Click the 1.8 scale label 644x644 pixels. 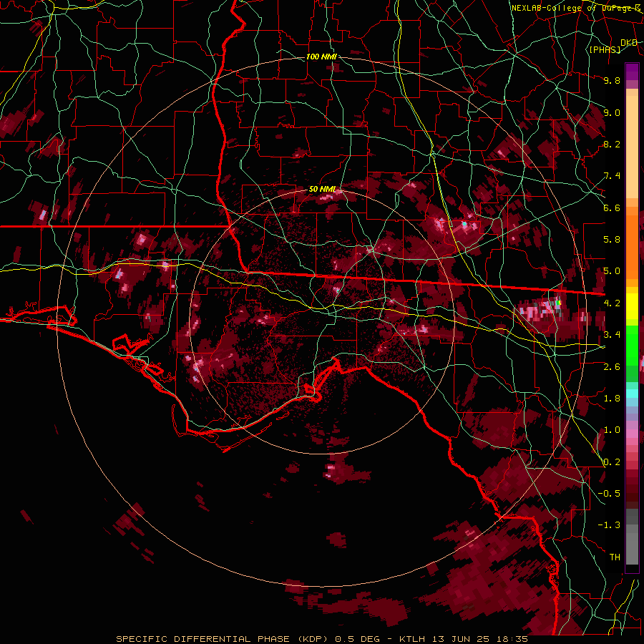(x=612, y=399)
